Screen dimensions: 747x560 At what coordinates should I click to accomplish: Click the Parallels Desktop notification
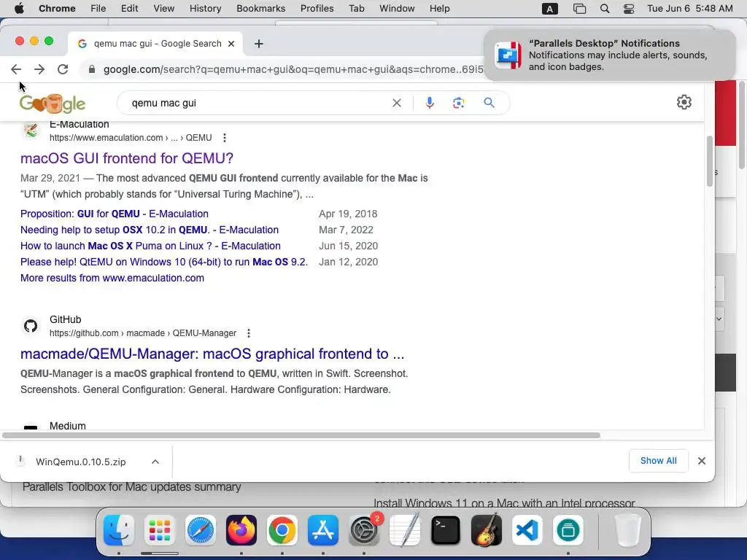point(609,55)
